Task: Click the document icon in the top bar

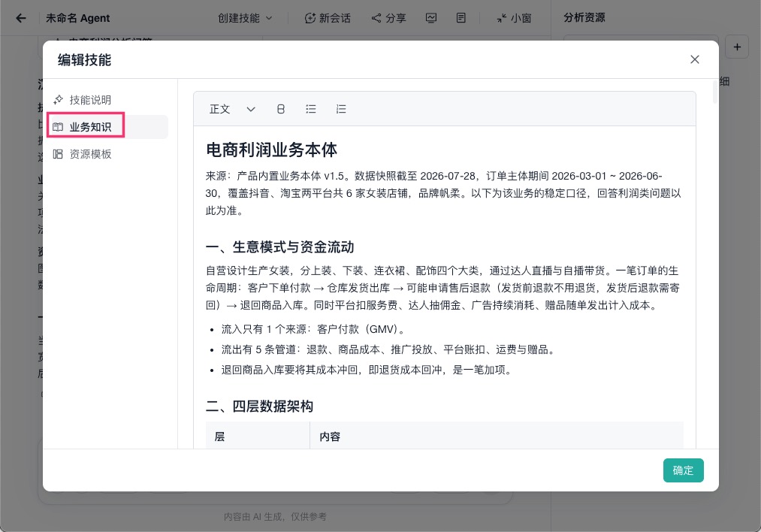Action: [x=461, y=19]
